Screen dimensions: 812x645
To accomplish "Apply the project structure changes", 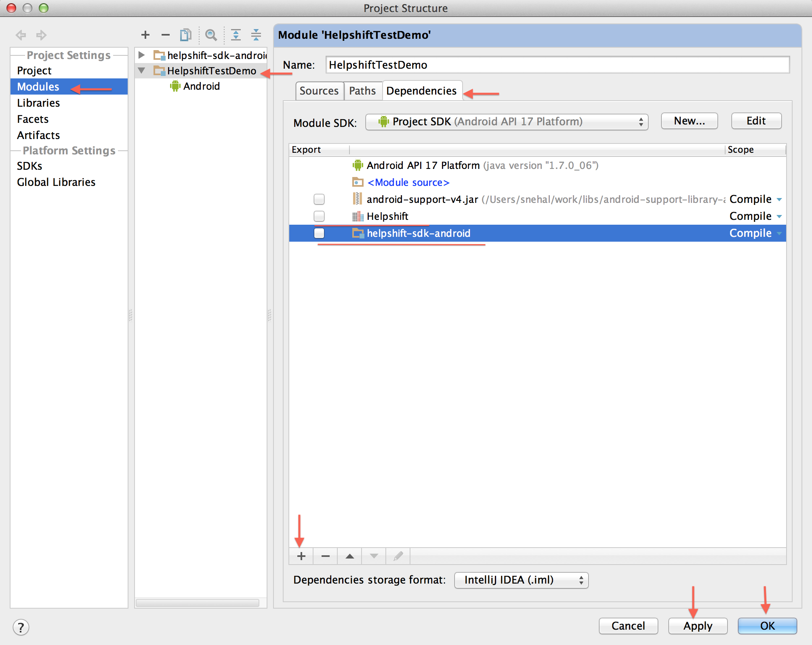I will pos(697,626).
